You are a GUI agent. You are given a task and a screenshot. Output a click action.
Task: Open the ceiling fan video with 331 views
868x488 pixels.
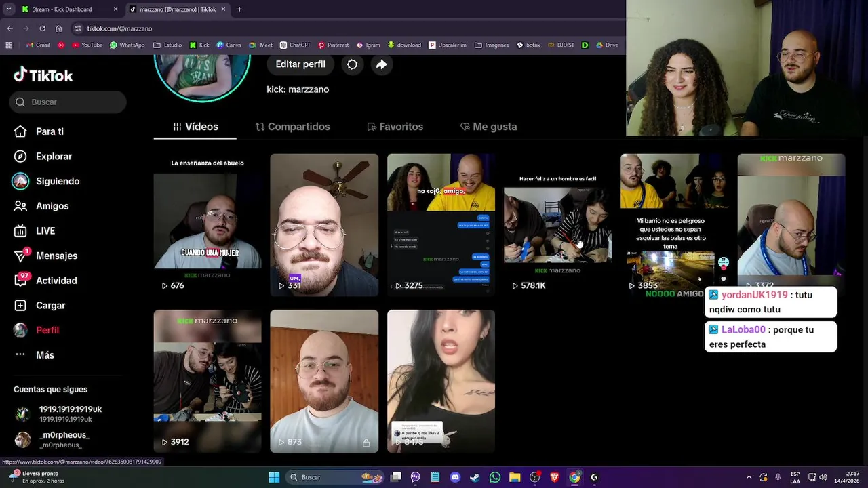(324, 224)
